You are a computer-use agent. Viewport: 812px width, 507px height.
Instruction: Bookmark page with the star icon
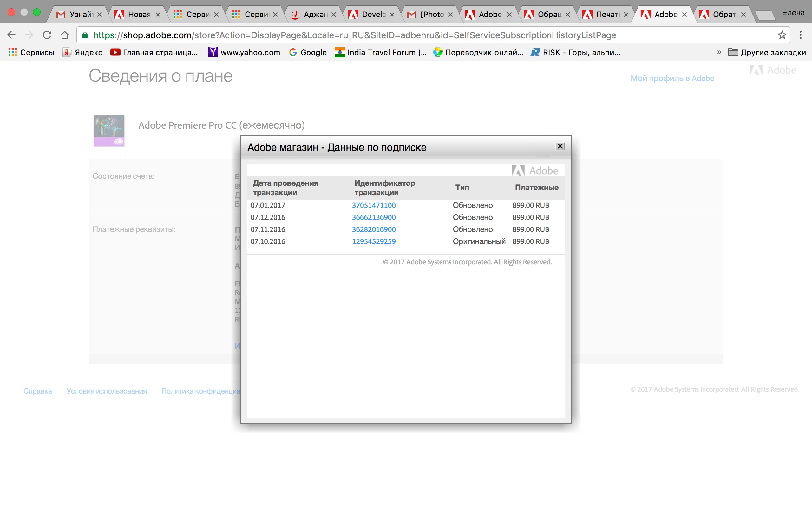[782, 35]
